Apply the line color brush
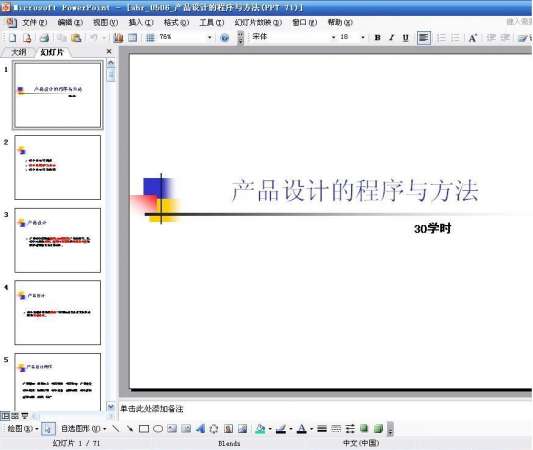Viewport: 533px width, 450px height. coord(281,429)
